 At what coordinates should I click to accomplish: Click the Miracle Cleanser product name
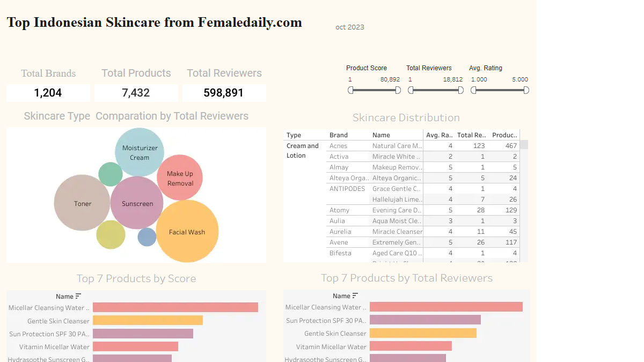point(397,232)
